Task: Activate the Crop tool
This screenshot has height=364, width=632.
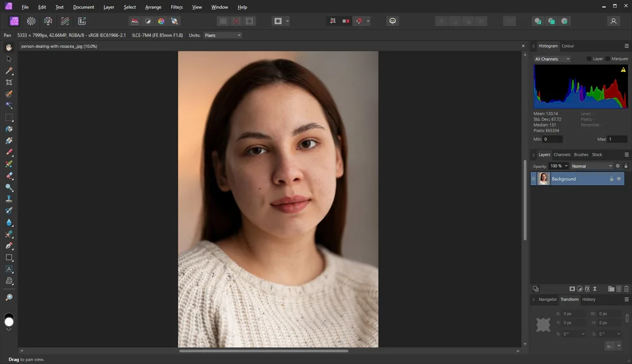Action: pyautogui.click(x=9, y=82)
